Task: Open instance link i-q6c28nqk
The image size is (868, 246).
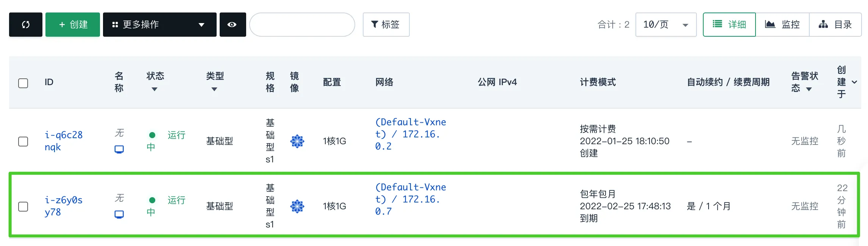Action: [64, 141]
